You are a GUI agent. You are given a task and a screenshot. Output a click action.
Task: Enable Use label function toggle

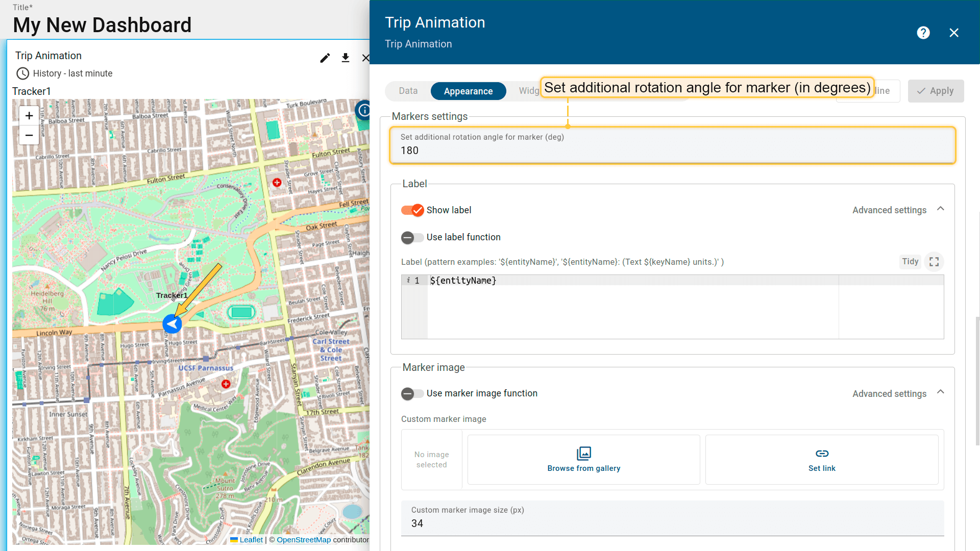412,237
